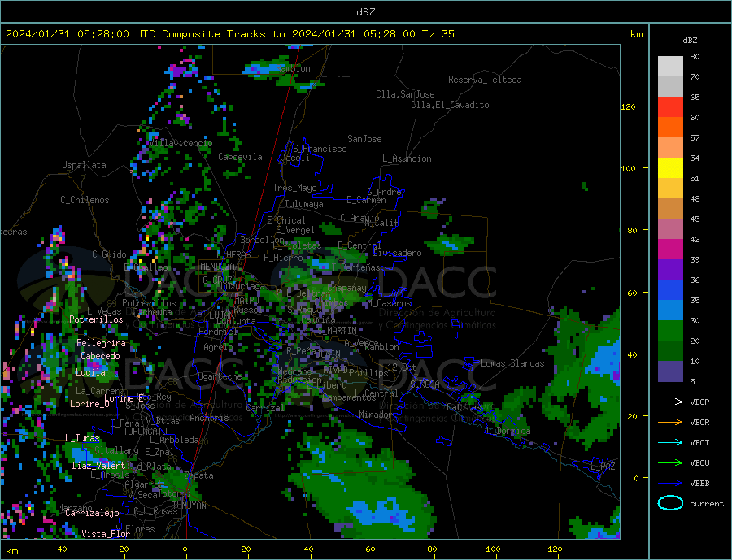Click the cyan 'current' ellipse legend icon
The image size is (732, 560).
670,503
